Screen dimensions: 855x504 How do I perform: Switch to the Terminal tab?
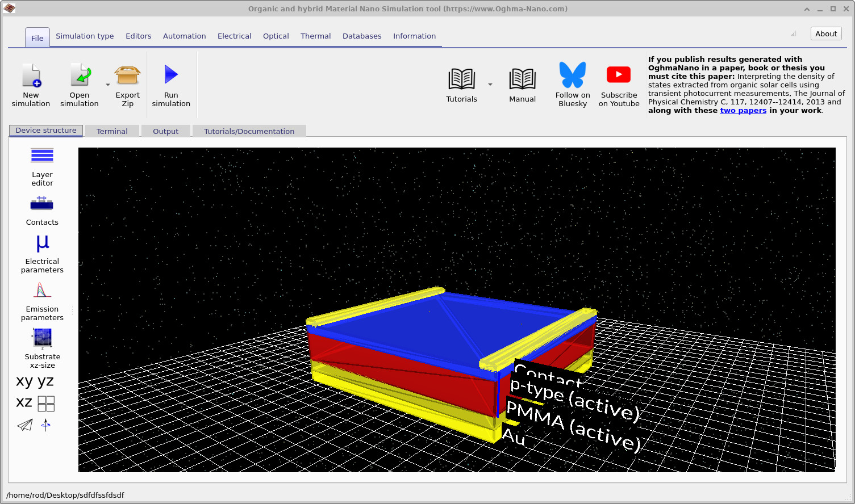click(112, 131)
